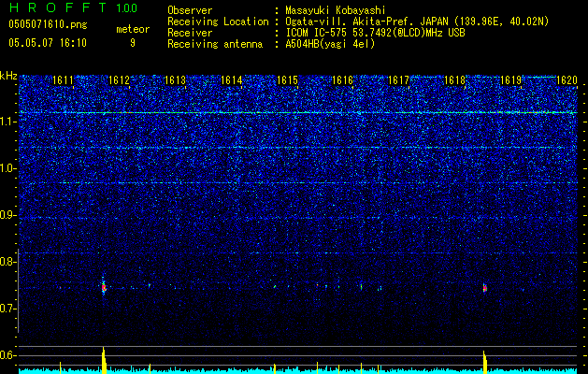Screen dimensions: 588x374
Task: Click the time marker 1617
Action: 398,80
